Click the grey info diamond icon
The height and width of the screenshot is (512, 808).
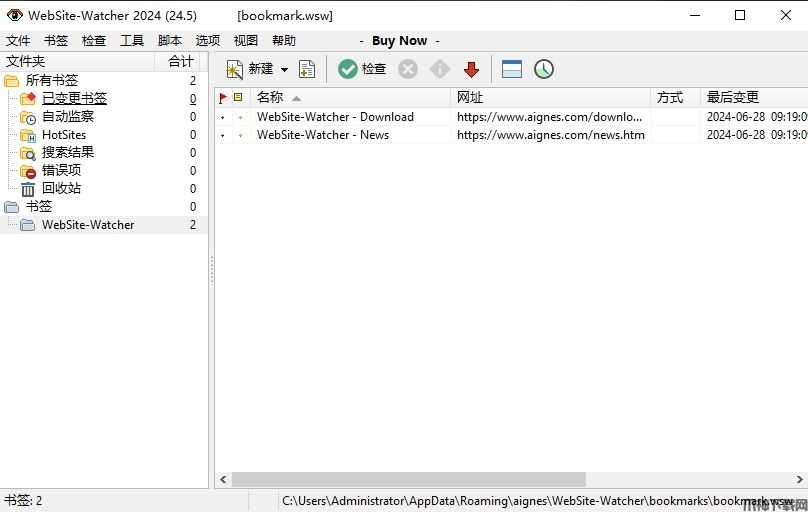[440, 69]
